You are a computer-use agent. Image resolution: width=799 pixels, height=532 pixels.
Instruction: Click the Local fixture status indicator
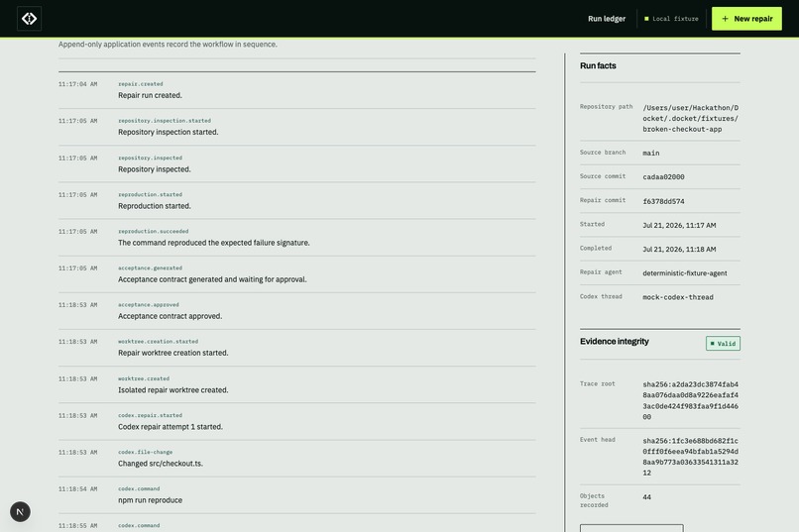[671, 19]
